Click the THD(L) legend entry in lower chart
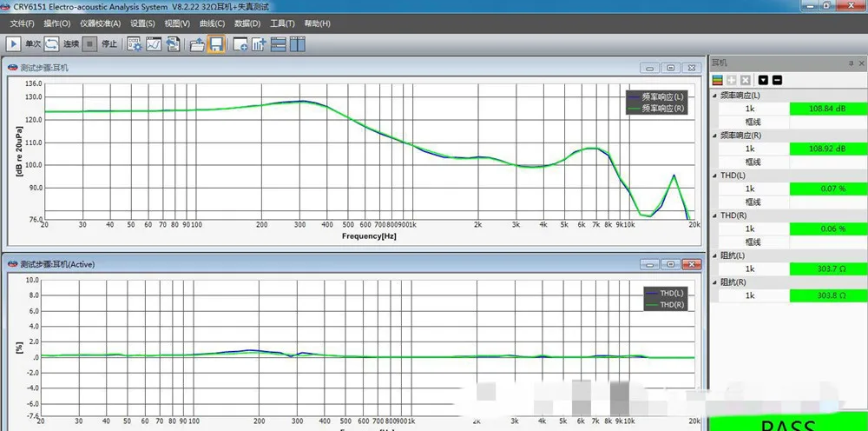Screen dimensions: 868x431 [x=665, y=293]
